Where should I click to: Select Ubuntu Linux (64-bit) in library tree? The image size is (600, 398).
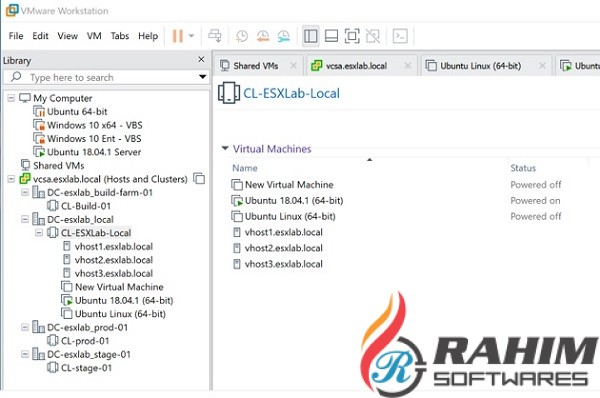(x=120, y=314)
